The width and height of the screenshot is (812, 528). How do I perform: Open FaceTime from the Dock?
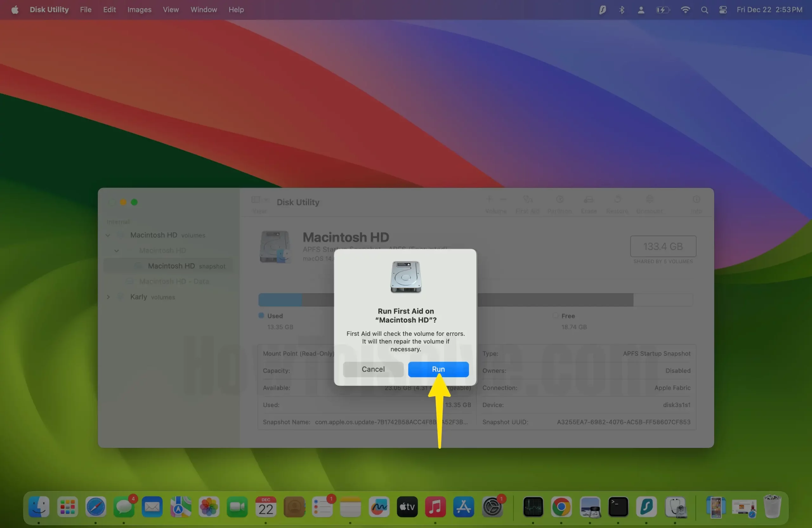click(x=237, y=506)
